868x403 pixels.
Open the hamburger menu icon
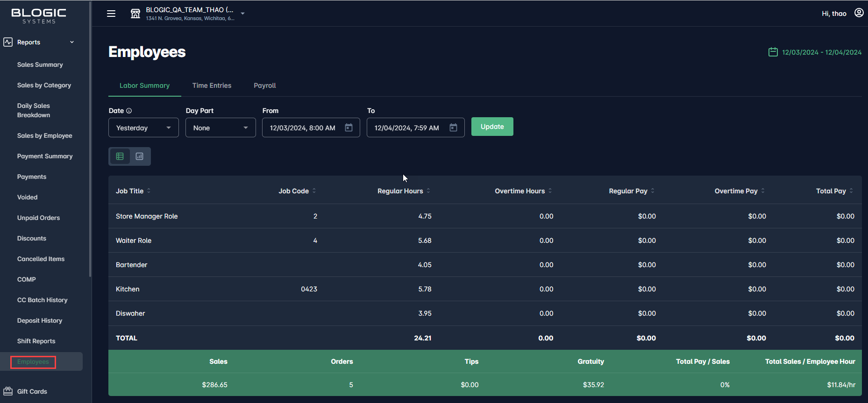(111, 14)
